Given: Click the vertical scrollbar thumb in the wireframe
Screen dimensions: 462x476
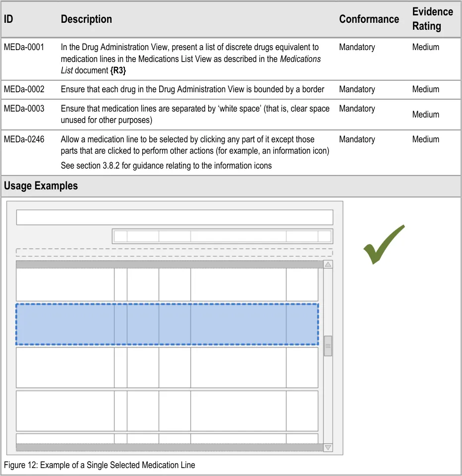Looking at the screenshot, I should [x=328, y=346].
